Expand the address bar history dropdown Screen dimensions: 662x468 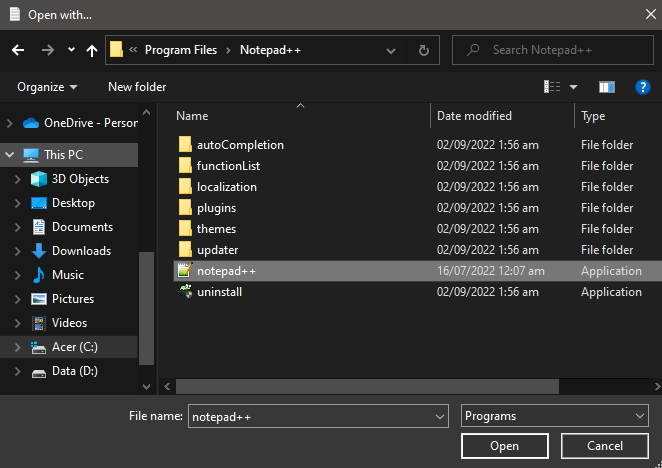click(391, 51)
